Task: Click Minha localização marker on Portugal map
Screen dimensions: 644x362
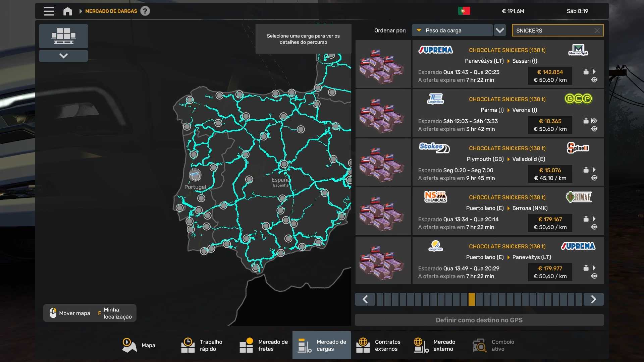Action: tap(195, 175)
